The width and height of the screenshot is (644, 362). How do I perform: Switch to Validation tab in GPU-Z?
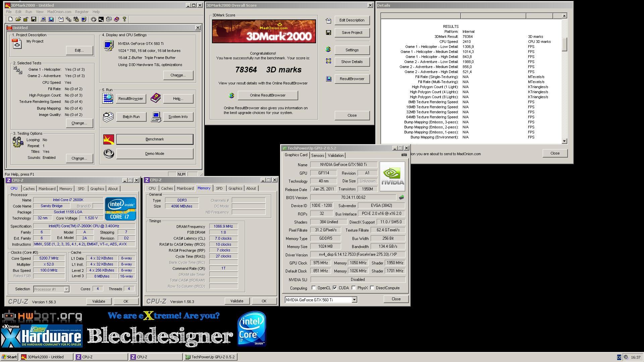(x=336, y=156)
